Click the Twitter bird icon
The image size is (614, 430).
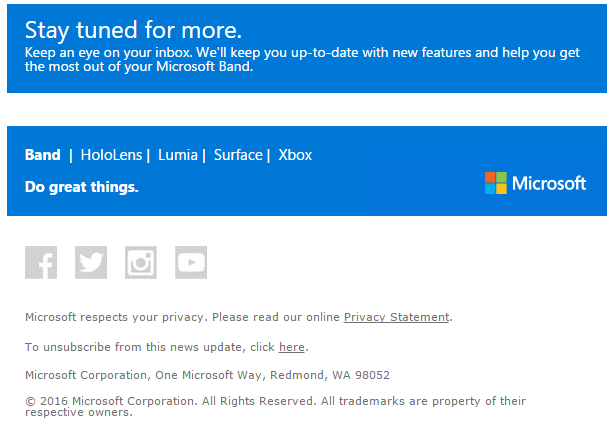point(91,262)
